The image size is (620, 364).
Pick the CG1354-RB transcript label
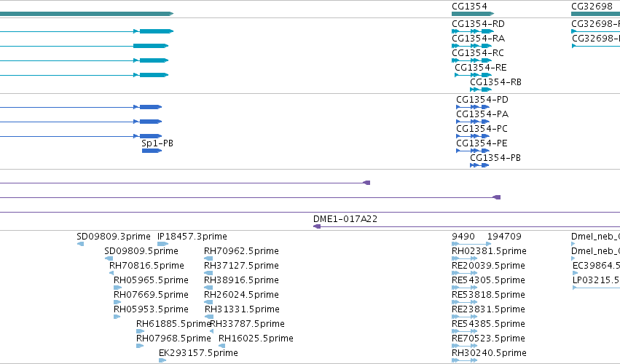click(x=495, y=82)
